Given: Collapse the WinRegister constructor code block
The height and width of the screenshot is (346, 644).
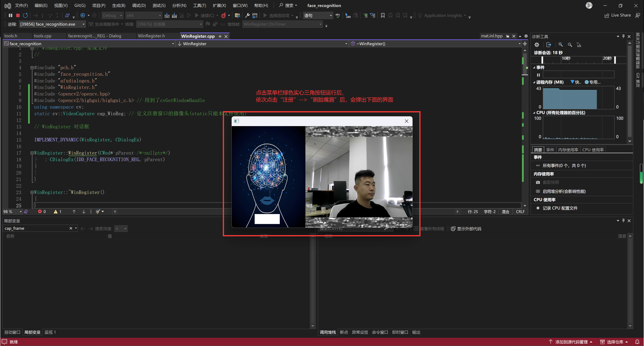Looking at the screenshot, I should pos(32,153).
